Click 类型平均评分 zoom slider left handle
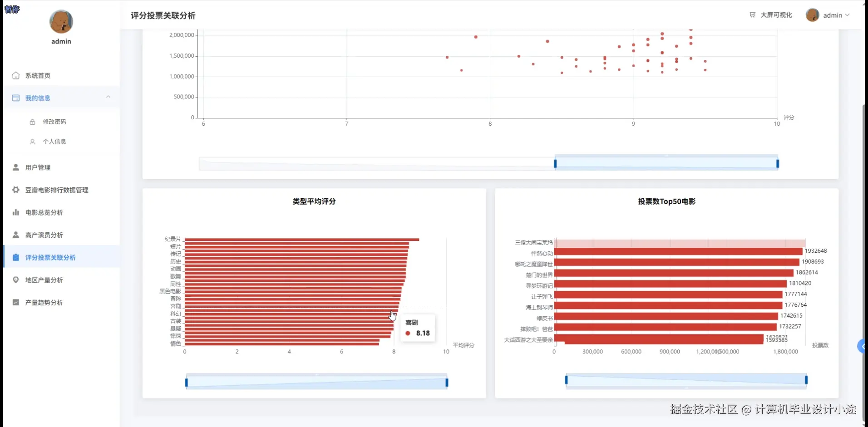 (186, 383)
